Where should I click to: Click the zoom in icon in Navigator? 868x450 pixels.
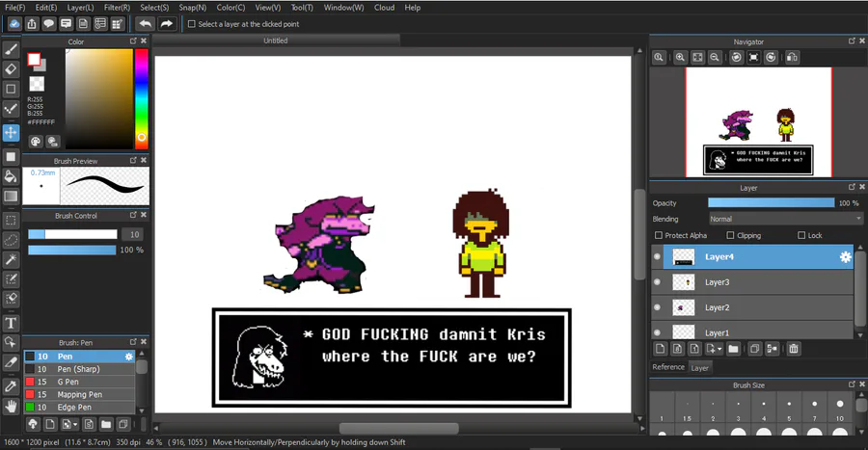tap(680, 58)
